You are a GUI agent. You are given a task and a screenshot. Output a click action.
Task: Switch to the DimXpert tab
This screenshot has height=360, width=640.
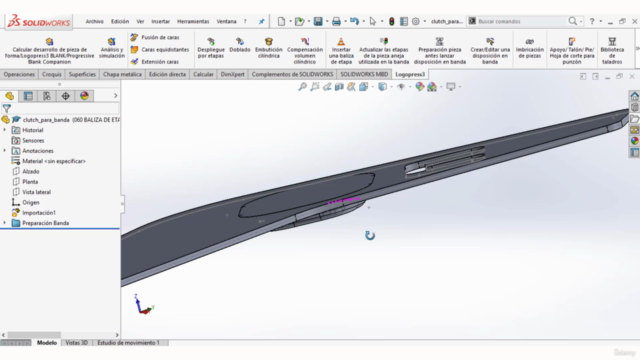pyautogui.click(x=232, y=74)
